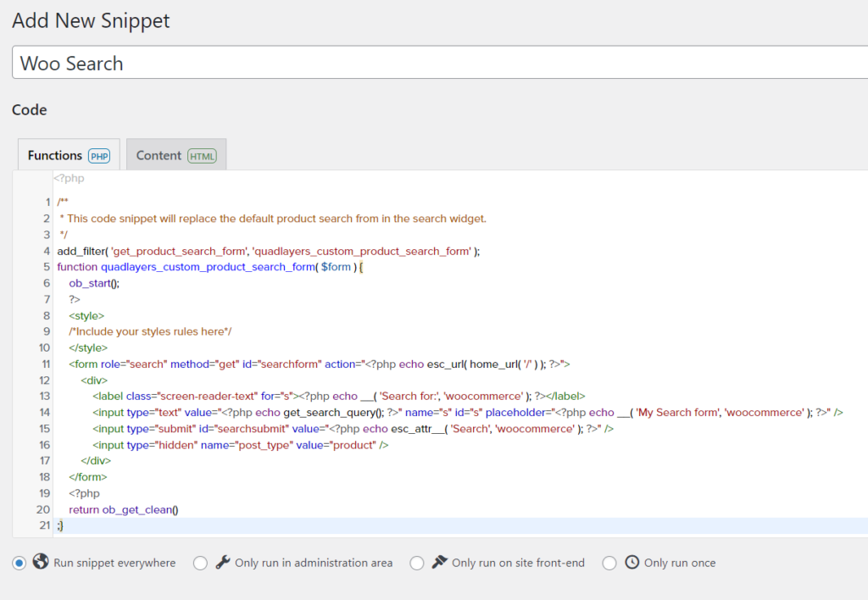Switch to the Functions tab

[69, 155]
